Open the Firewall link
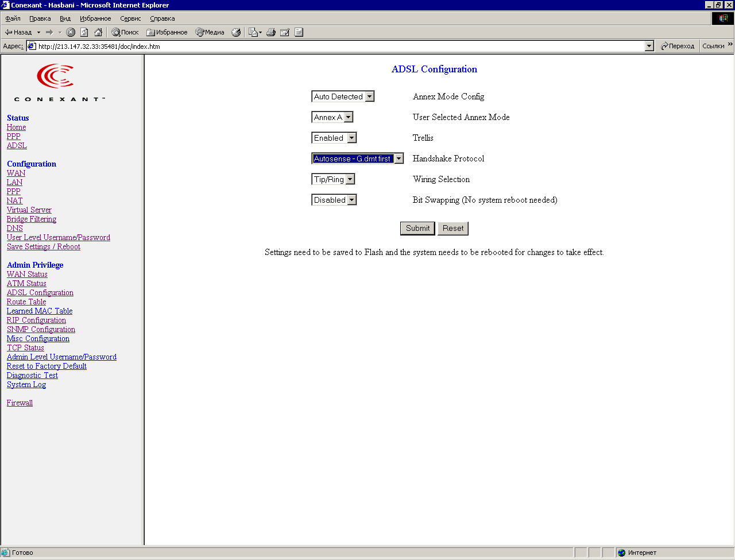The height and width of the screenshot is (560, 735). (20, 403)
